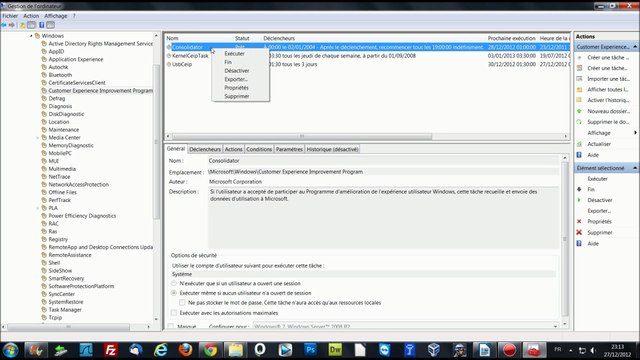Click the 'Afficher toutes les tâches' icon
The height and width of the screenshot is (360, 640).
point(579,89)
